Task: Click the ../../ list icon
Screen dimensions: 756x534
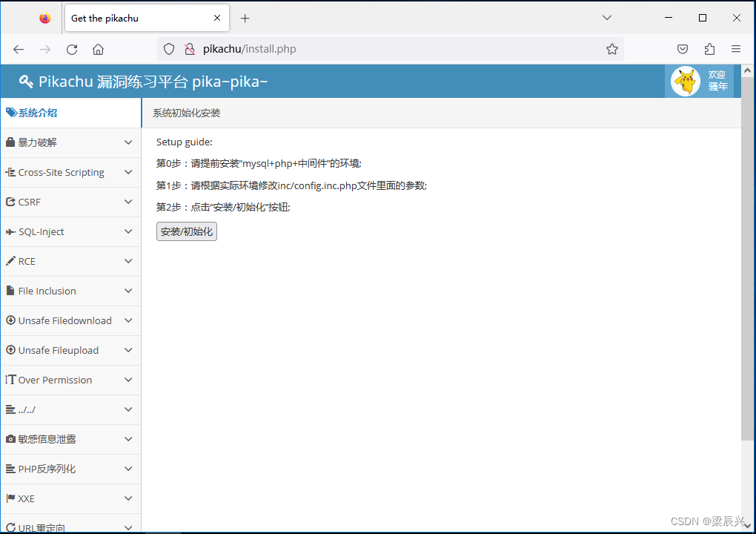Action: tap(10, 409)
